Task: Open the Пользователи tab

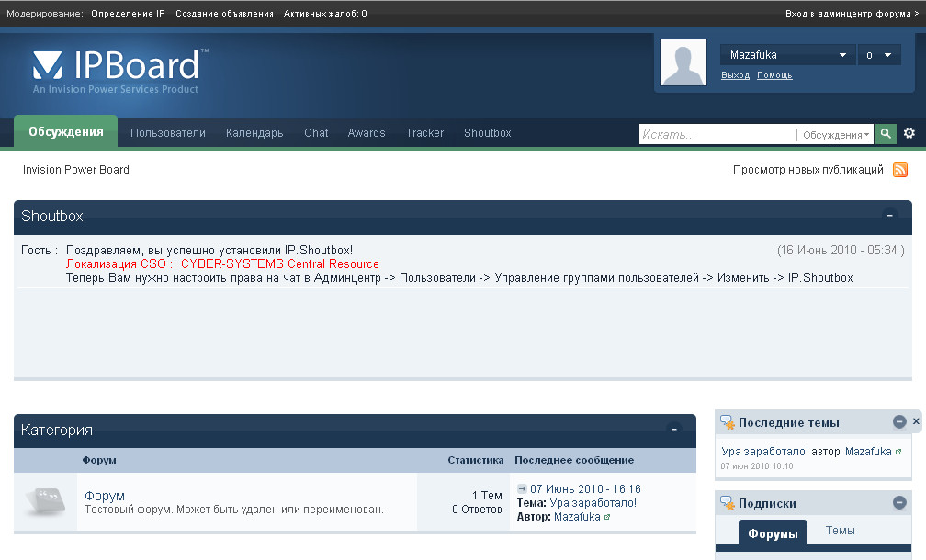Action: coord(168,133)
